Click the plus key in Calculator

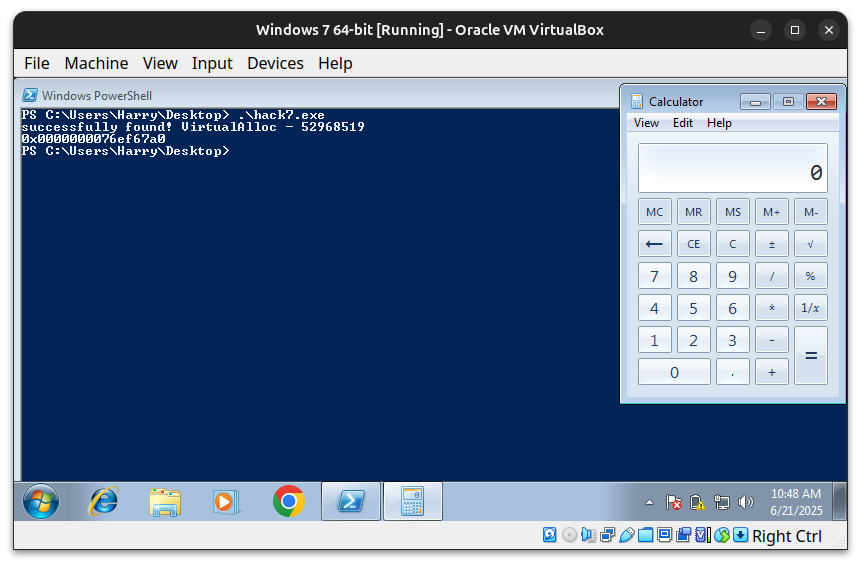pyautogui.click(x=771, y=372)
